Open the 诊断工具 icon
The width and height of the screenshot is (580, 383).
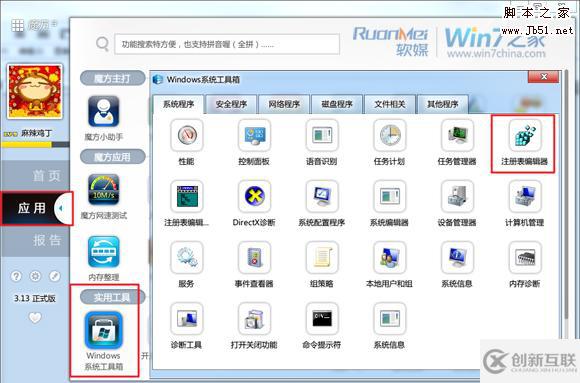tap(187, 319)
